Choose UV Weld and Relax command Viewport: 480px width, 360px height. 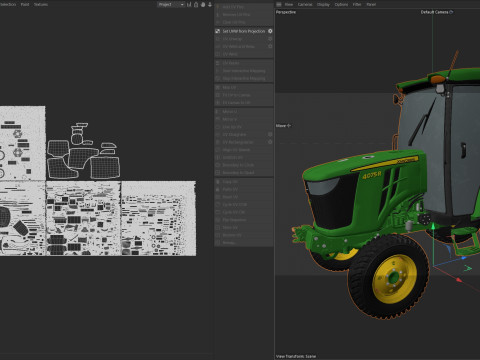click(x=244, y=46)
